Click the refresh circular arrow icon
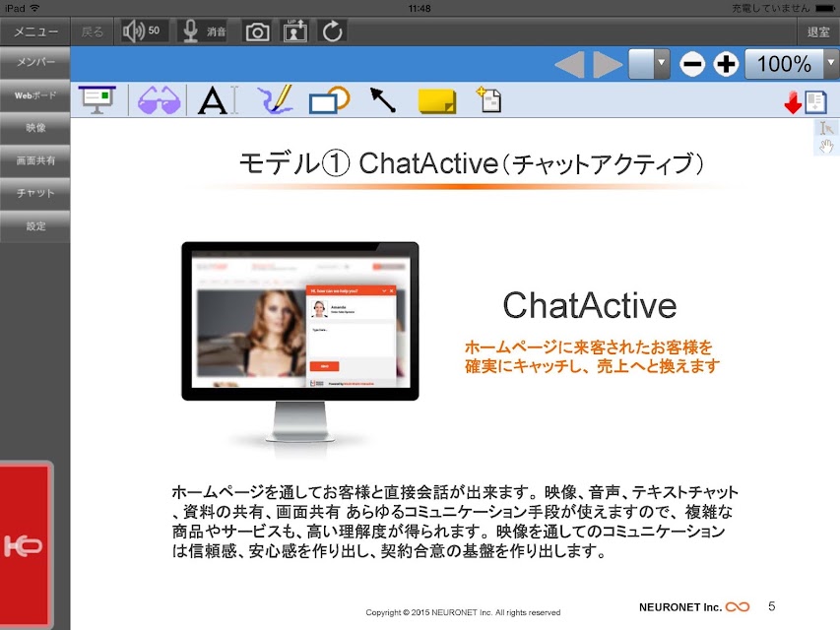The height and width of the screenshot is (630, 840). (332, 31)
